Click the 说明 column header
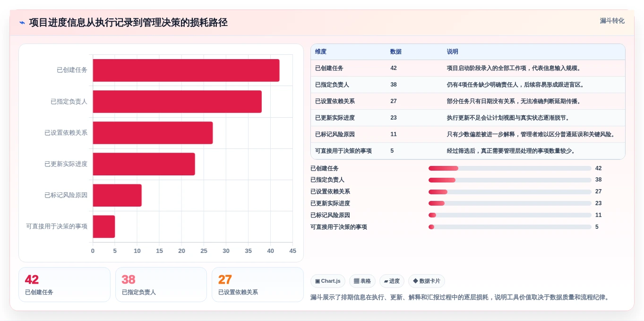 click(453, 52)
